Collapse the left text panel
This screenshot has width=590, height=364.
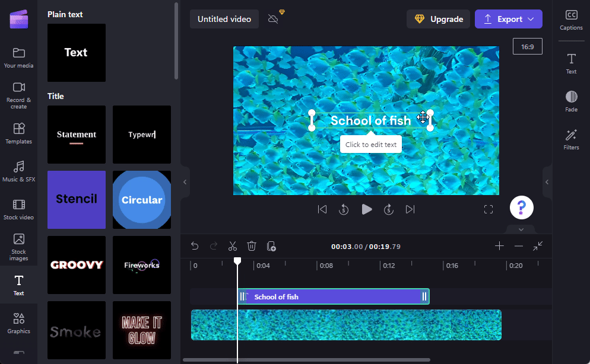[x=185, y=182]
